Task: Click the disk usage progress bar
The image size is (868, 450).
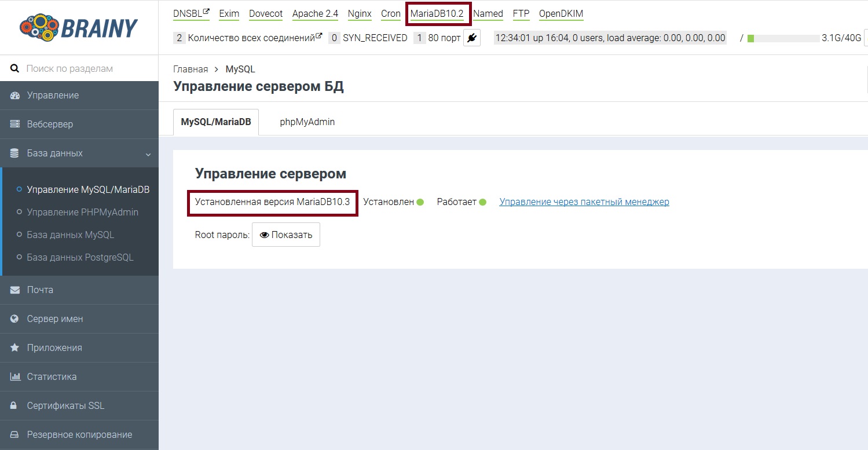Action: (783, 38)
